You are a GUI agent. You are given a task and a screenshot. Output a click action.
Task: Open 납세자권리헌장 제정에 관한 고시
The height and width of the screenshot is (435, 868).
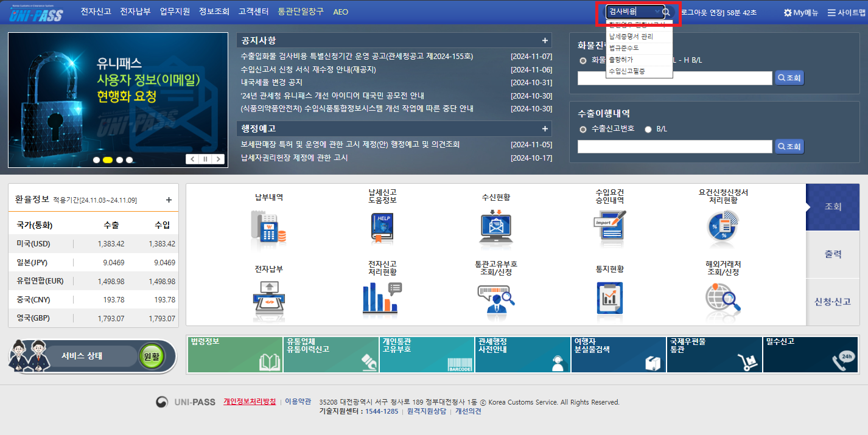coord(294,158)
